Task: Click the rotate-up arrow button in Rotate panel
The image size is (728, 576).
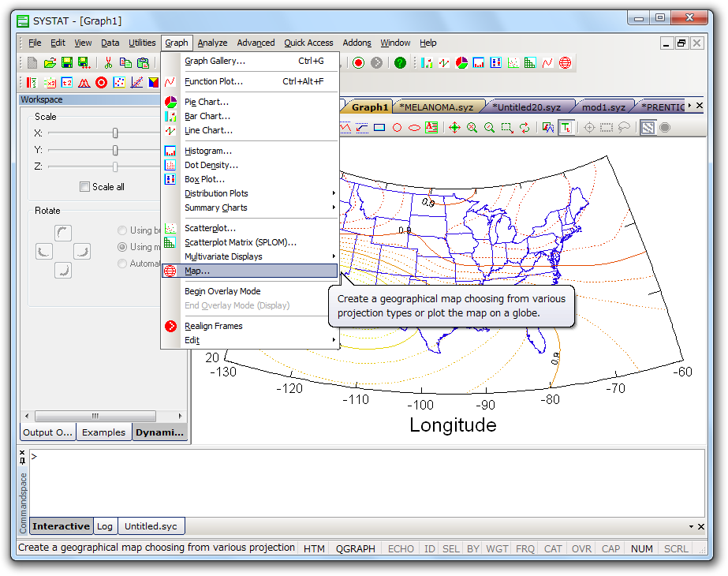Action: [x=63, y=233]
